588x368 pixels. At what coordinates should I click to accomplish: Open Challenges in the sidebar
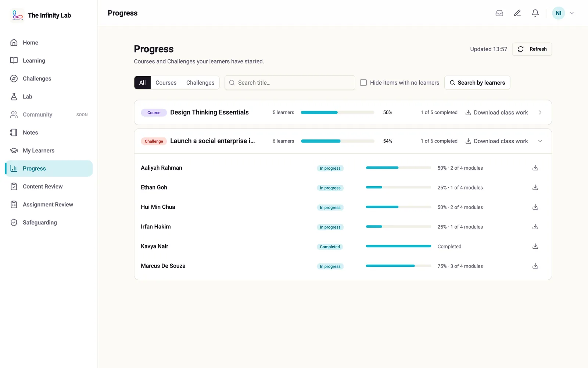(x=49, y=79)
